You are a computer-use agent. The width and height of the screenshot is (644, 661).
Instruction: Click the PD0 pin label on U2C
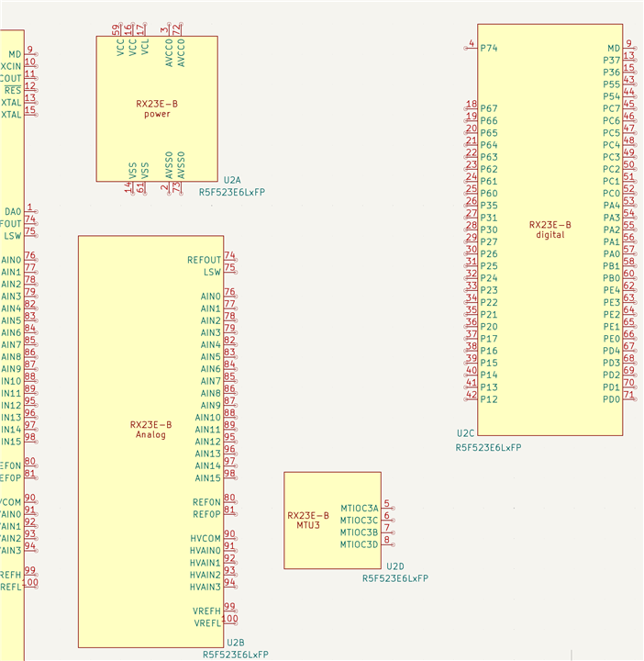612,399
